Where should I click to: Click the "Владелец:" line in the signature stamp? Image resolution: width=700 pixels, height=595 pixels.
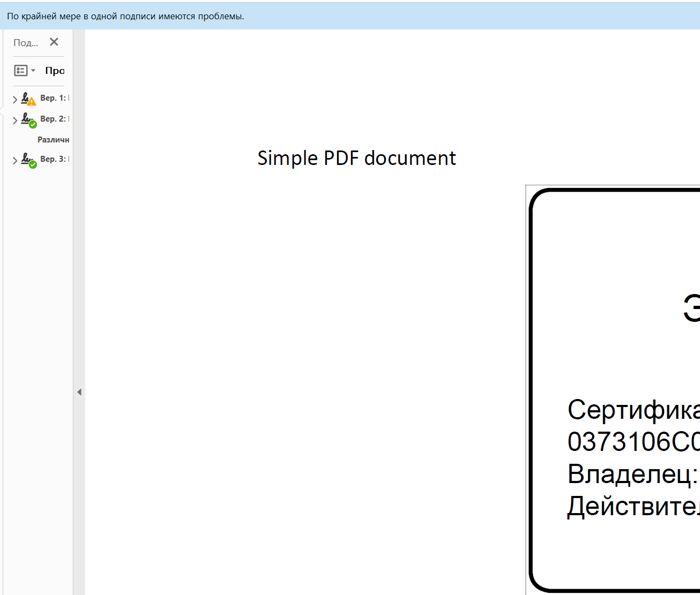point(633,474)
